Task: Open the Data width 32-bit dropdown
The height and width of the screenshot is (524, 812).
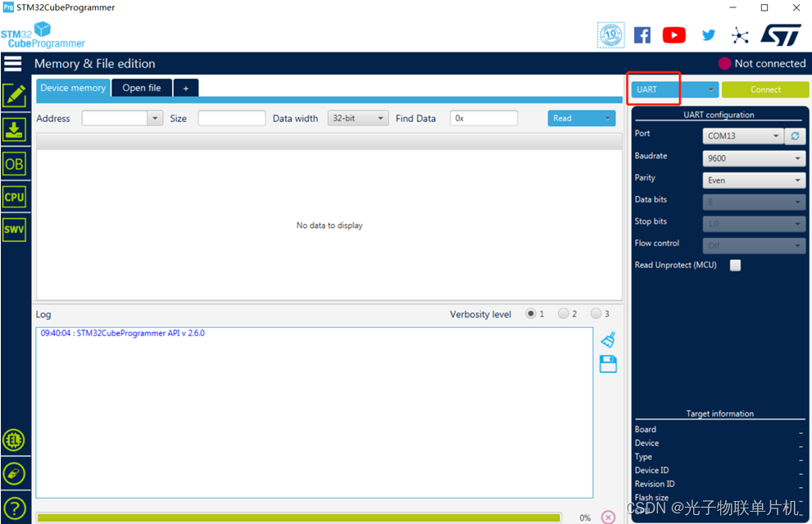Action: pyautogui.click(x=358, y=118)
